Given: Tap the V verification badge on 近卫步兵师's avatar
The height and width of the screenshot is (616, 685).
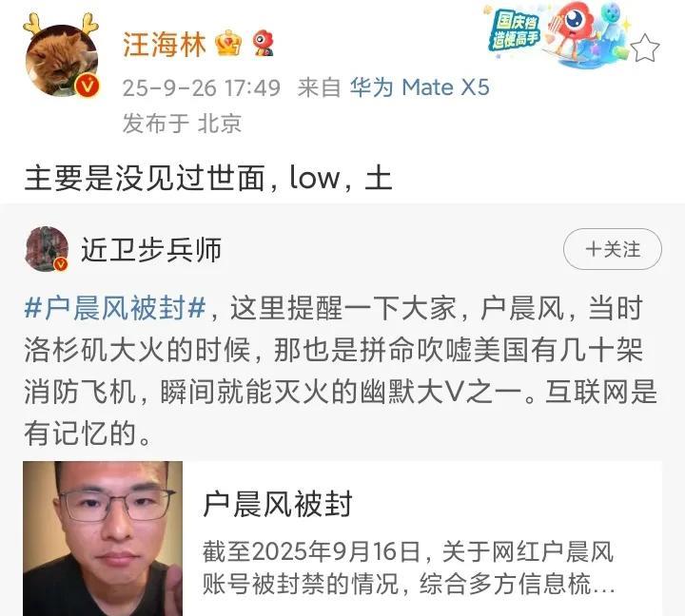Looking at the screenshot, I should coord(61,263).
